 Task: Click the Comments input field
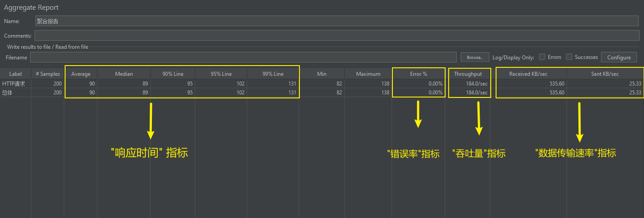(x=337, y=35)
